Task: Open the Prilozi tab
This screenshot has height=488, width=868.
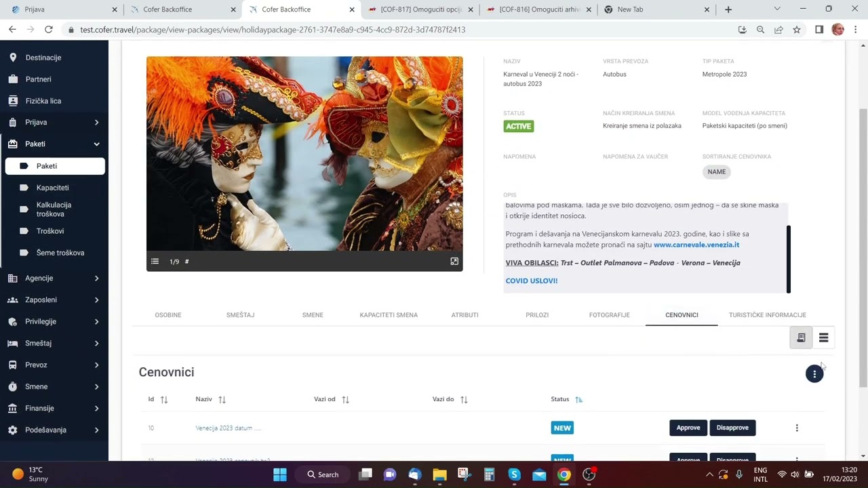Action: [x=537, y=315]
